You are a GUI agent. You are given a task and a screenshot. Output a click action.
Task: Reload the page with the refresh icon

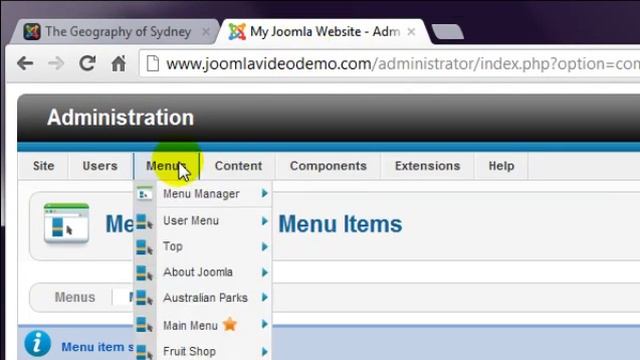tap(87, 63)
